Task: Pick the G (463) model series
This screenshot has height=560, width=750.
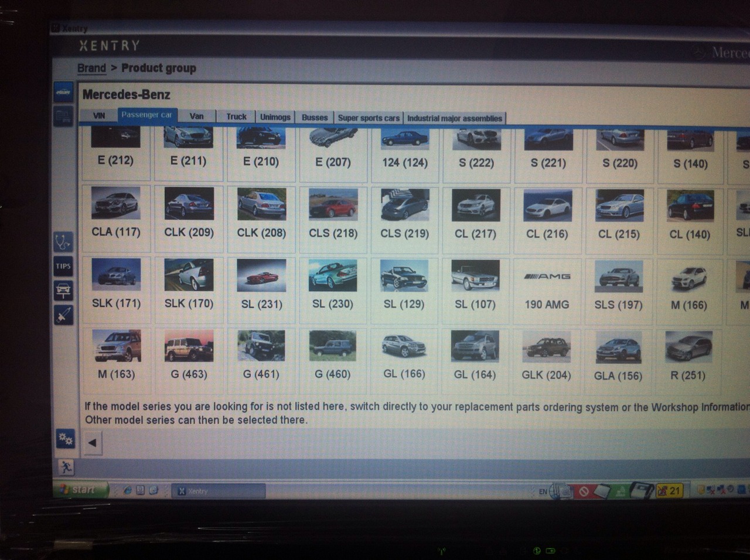Action: [189, 356]
